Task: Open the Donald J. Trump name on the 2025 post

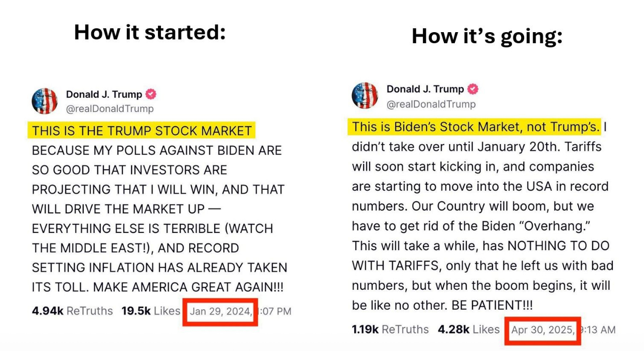Action: tap(425, 89)
